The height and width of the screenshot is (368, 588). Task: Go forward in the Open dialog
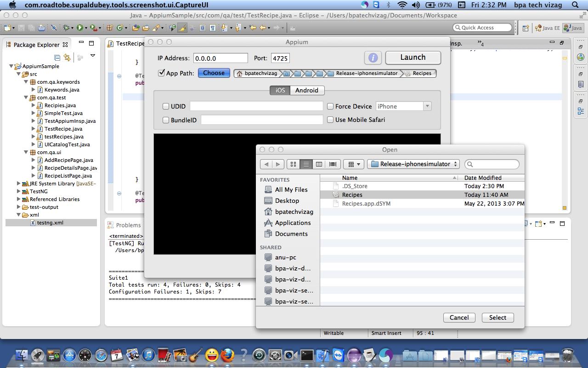point(278,164)
